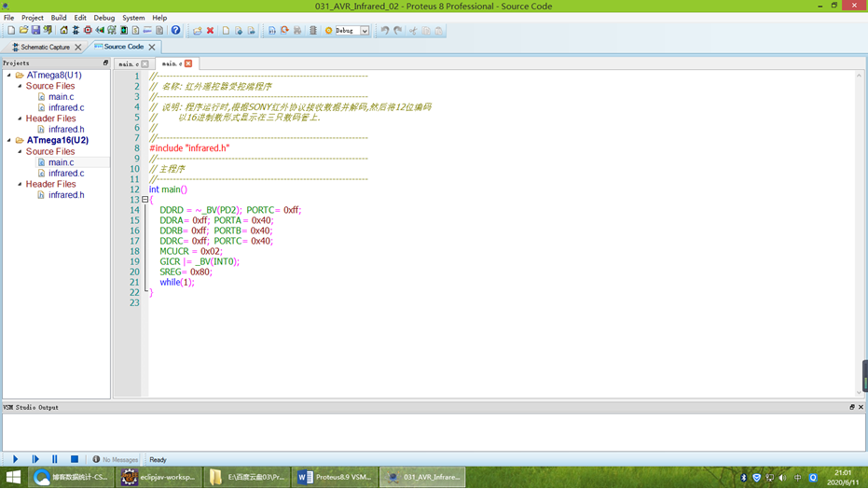Click the Undo arrow icon

(384, 31)
